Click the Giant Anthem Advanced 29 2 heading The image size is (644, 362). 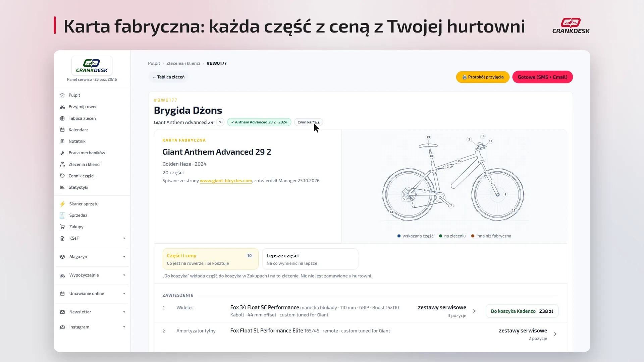tap(217, 152)
